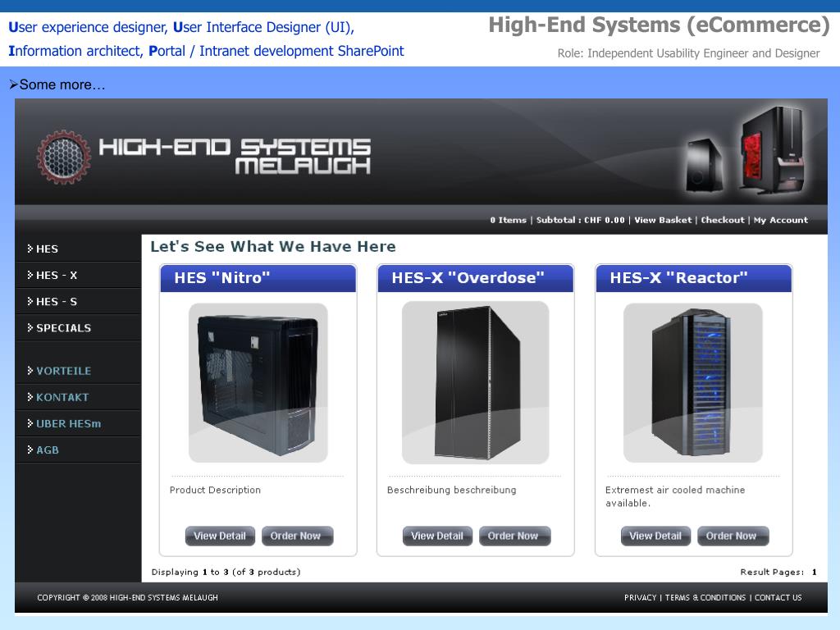Click "Beschreibung beschreibung" text under Overdose
Screen dimensions: 840x630
(452, 490)
